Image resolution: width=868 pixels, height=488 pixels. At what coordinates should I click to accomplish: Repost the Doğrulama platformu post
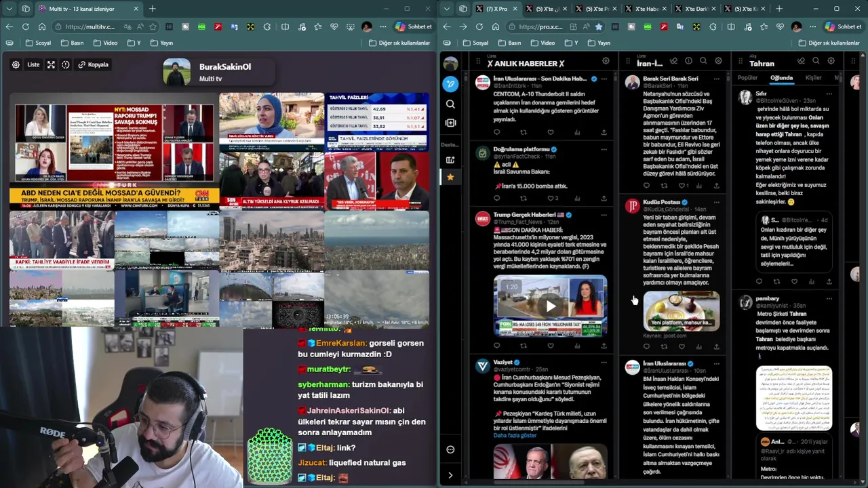pos(523,199)
